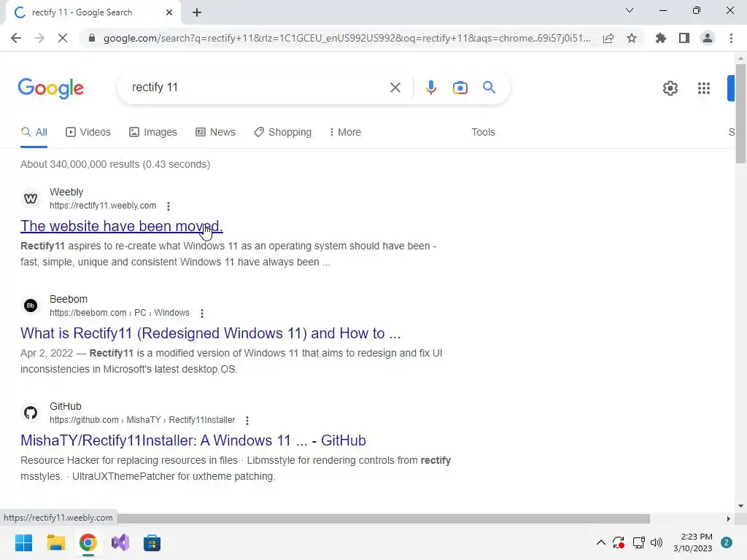
Task: Clear the search query with X
Action: pyautogui.click(x=395, y=87)
